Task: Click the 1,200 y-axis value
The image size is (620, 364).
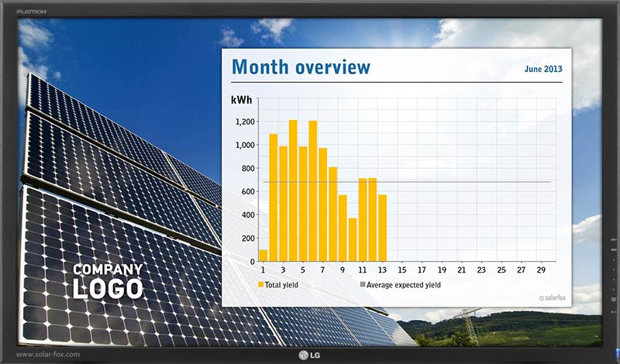Action: coord(245,122)
